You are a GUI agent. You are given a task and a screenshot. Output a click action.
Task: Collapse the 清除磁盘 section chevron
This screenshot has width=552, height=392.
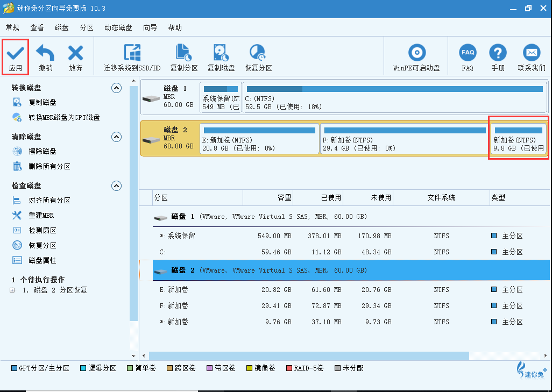[117, 137]
